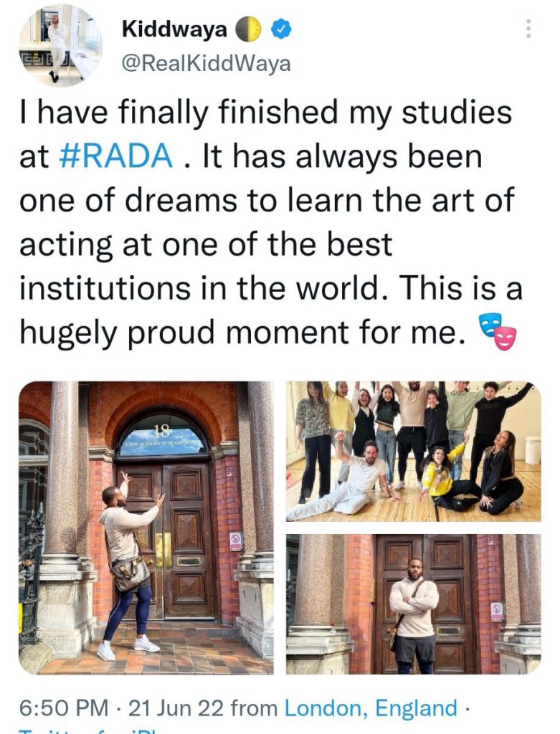Open photo of man pointing at door
Viewport: 560px width, 734px height.
pyautogui.click(x=146, y=528)
